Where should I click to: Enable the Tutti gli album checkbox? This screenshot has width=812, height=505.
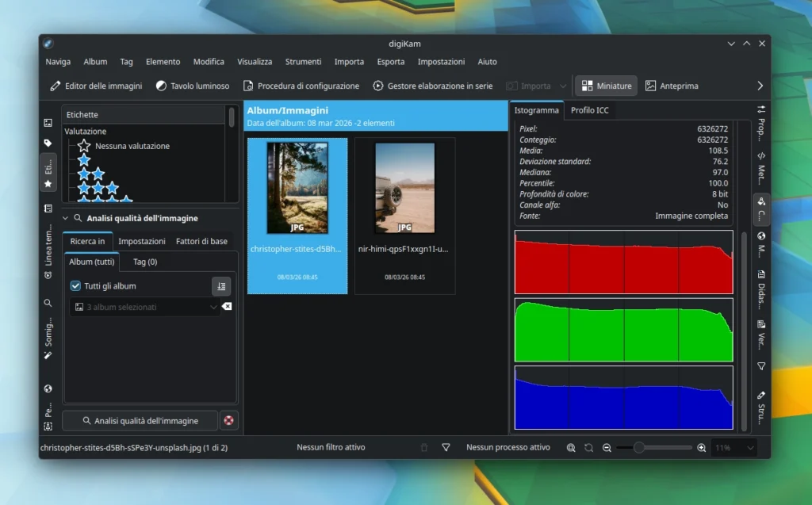(75, 285)
